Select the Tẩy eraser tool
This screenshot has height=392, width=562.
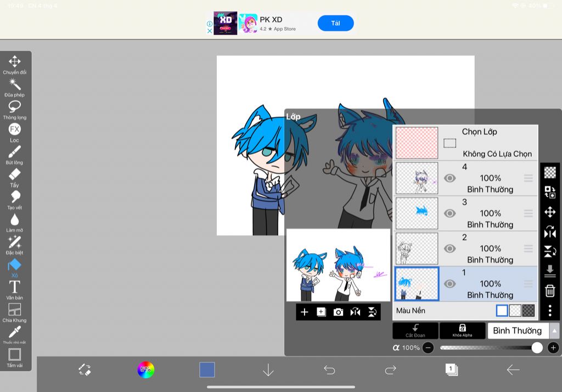(15, 178)
